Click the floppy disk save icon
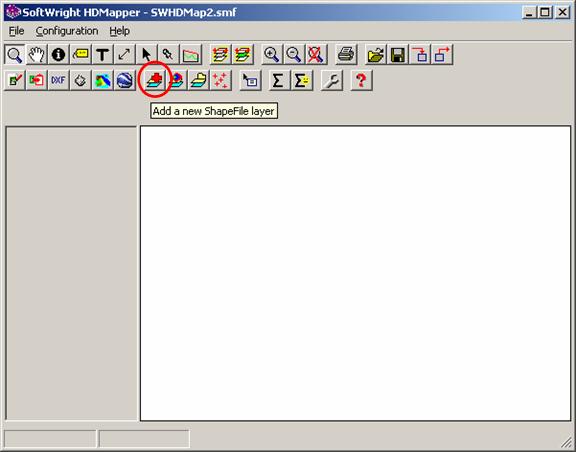This screenshot has width=576, height=452. [398, 55]
